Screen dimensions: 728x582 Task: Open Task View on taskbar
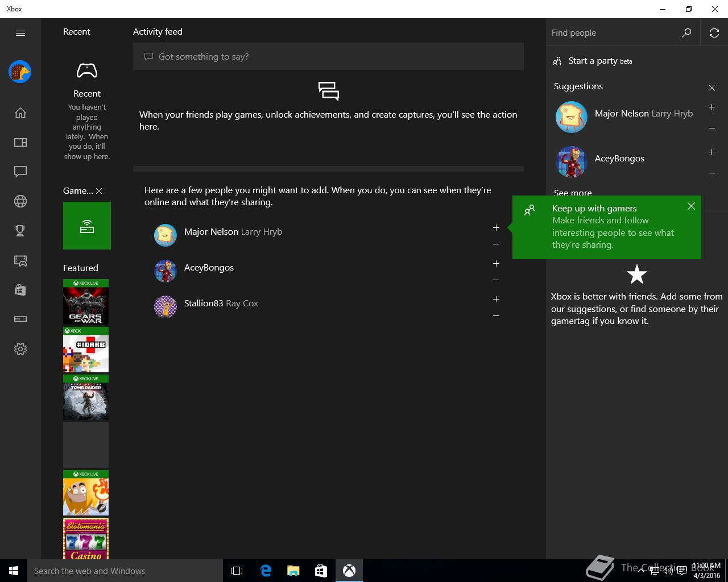(237, 571)
